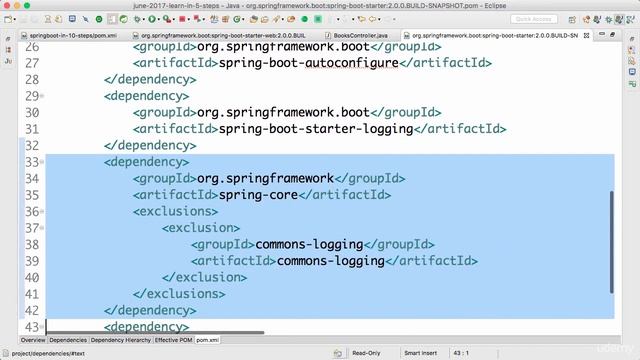
Task: Collapse the exclusion element at line 37
Action: click(x=42, y=228)
